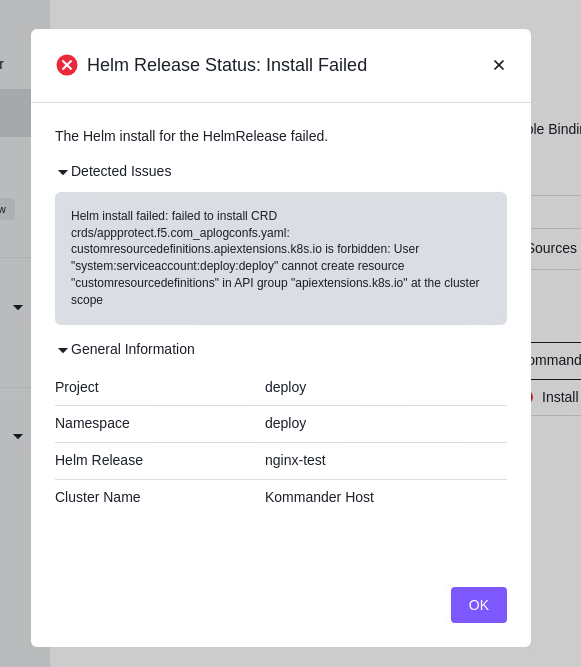Image resolution: width=581 pixels, height=667 pixels.
Task: Click the Helm install failed error message box
Action: 281,258
